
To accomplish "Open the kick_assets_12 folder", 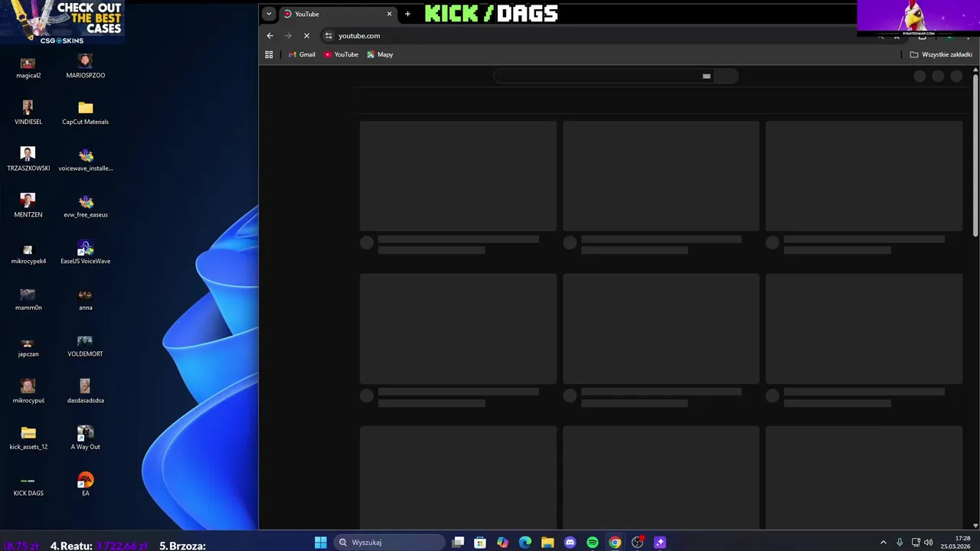I will point(28,439).
